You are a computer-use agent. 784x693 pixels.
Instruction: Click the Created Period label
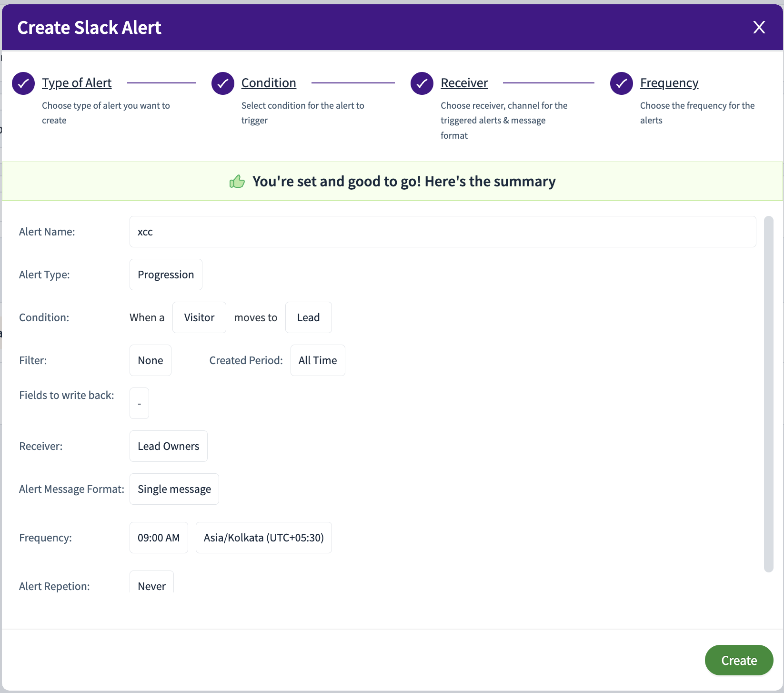246,360
